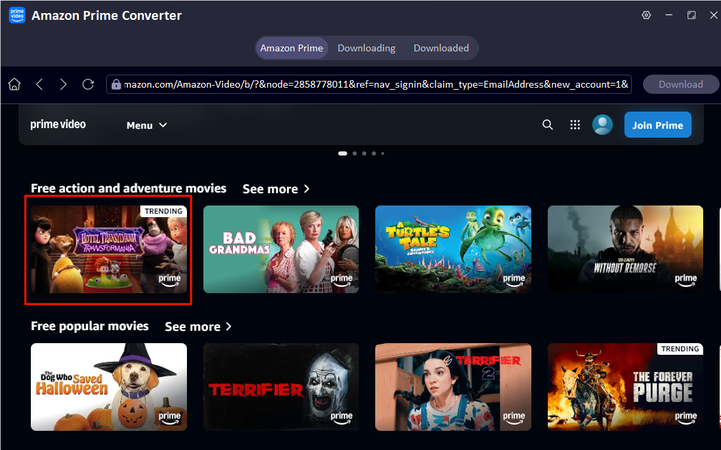721x450 pixels.
Task: Open The Forever Purge movie thumbnail
Action: (x=625, y=387)
